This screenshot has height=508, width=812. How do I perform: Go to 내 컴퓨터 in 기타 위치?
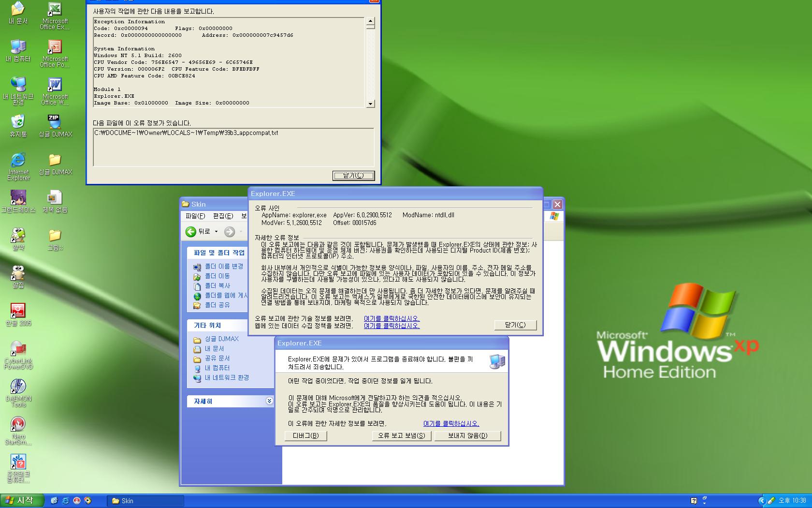[217, 368]
